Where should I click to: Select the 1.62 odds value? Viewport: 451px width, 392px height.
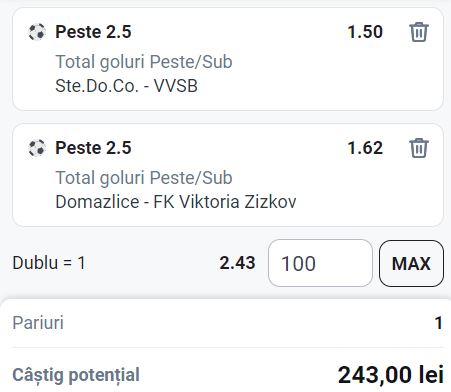(365, 148)
